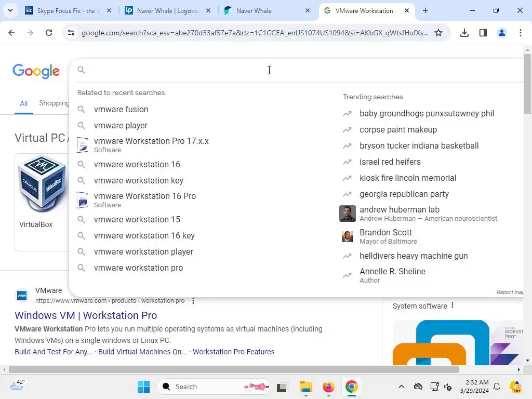Launch Firefox from the taskbar
Viewport: 532px width, 399px height.
328,387
